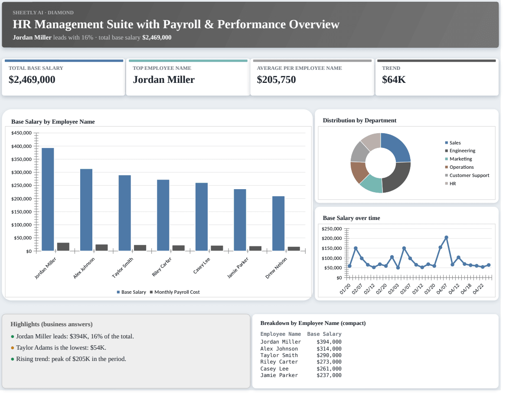Click the "Jordan Miller leads: $394K" highlight
Viewport: 532px width, 400px height.
point(72,336)
